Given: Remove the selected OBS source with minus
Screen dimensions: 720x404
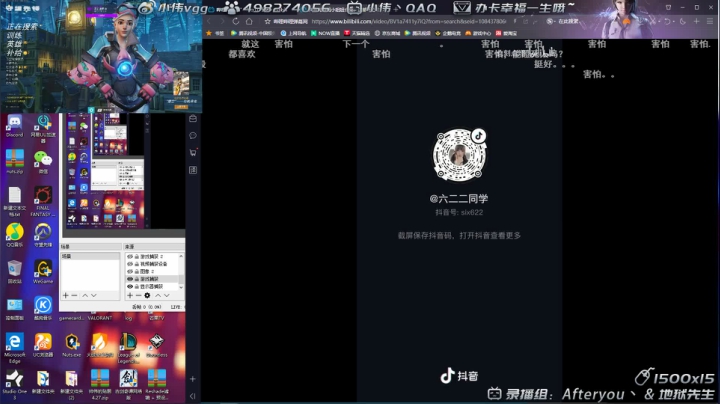Looking at the screenshot, I should coord(138,295).
